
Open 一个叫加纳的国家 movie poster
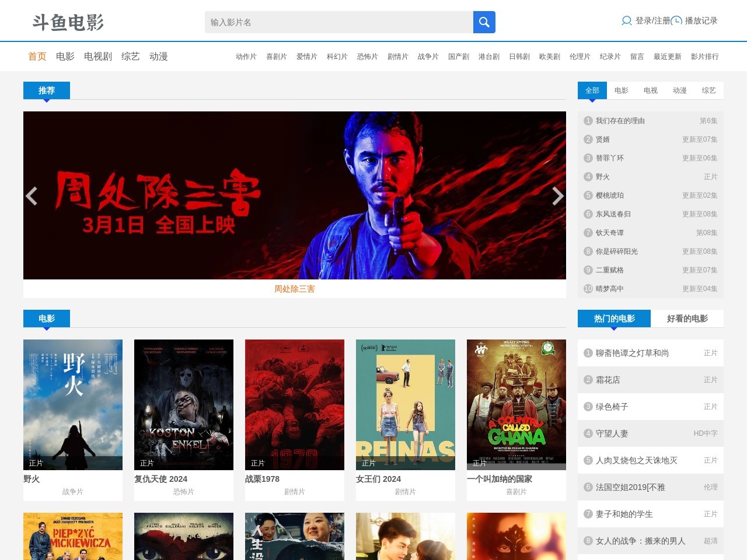coord(516,404)
